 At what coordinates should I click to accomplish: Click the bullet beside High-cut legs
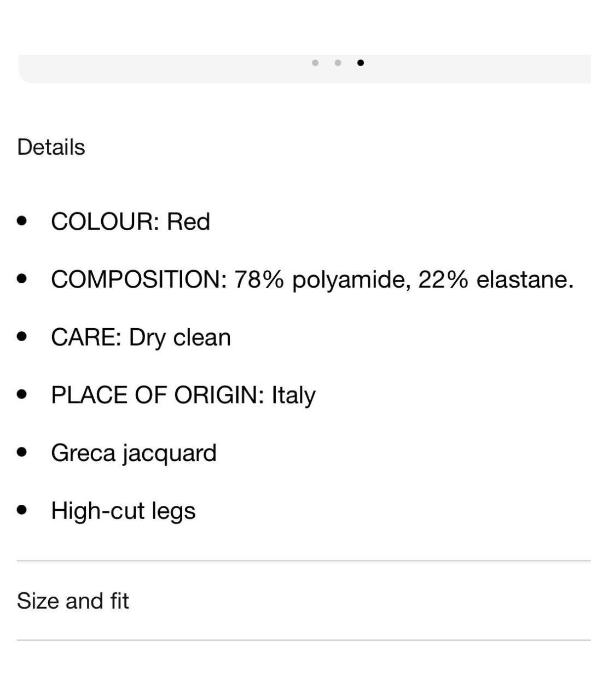point(22,511)
